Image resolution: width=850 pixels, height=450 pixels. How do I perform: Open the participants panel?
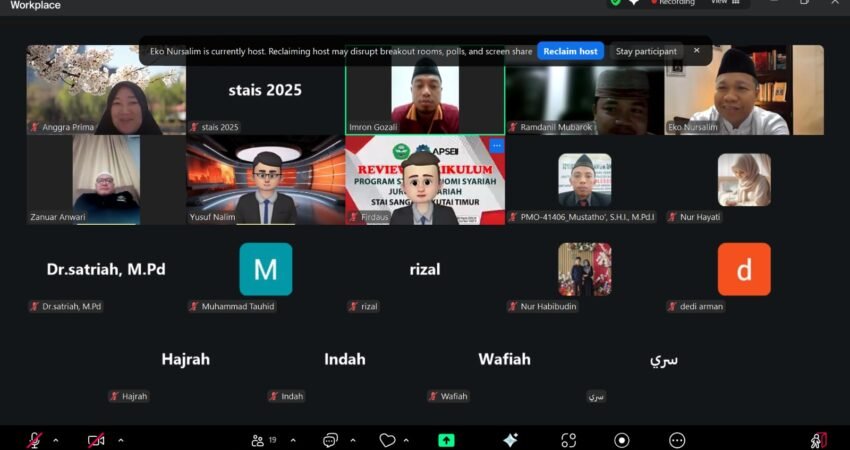259,440
